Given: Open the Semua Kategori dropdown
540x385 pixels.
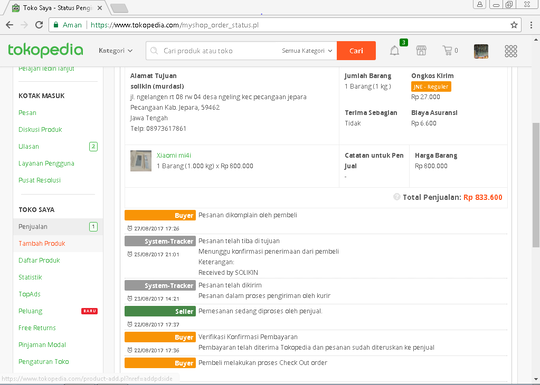Looking at the screenshot, I should (307, 51).
